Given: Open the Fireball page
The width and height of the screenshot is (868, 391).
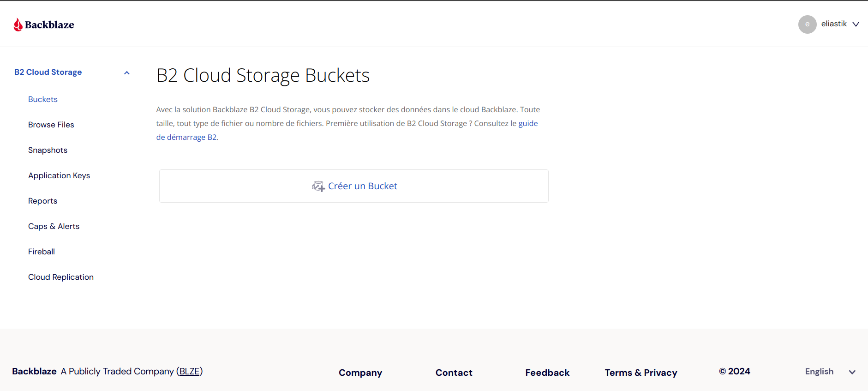Looking at the screenshot, I should tap(42, 252).
